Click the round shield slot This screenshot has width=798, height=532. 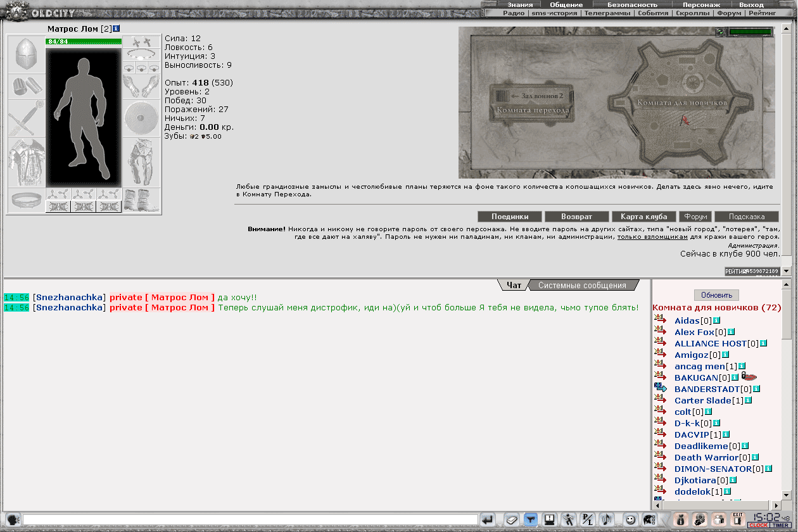(x=141, y=118)
